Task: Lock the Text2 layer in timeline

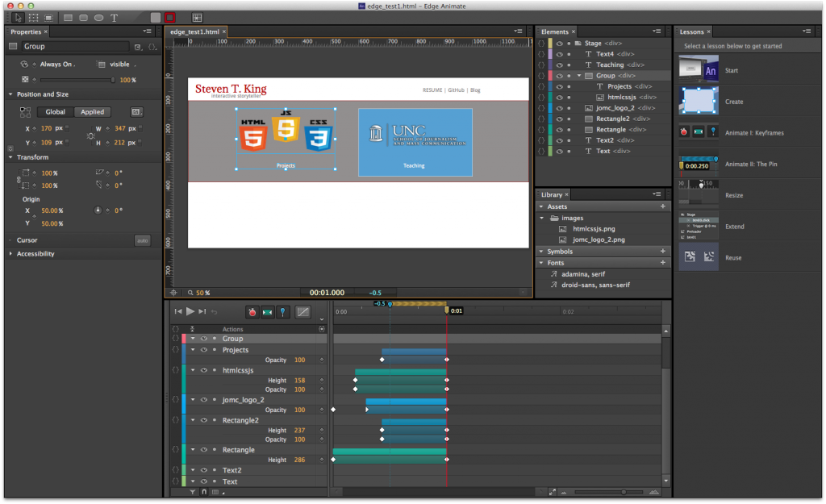Action: (x=215, y=470)
